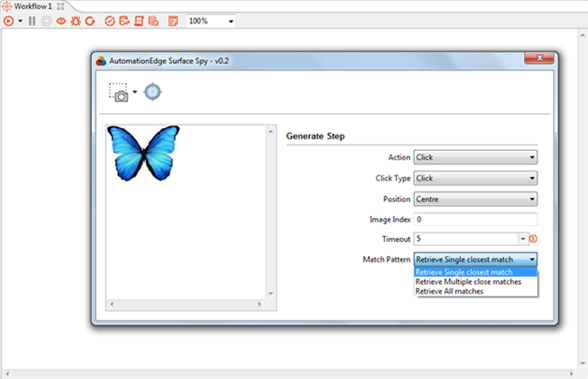Click the database impact analysis icon

[124, 21]
